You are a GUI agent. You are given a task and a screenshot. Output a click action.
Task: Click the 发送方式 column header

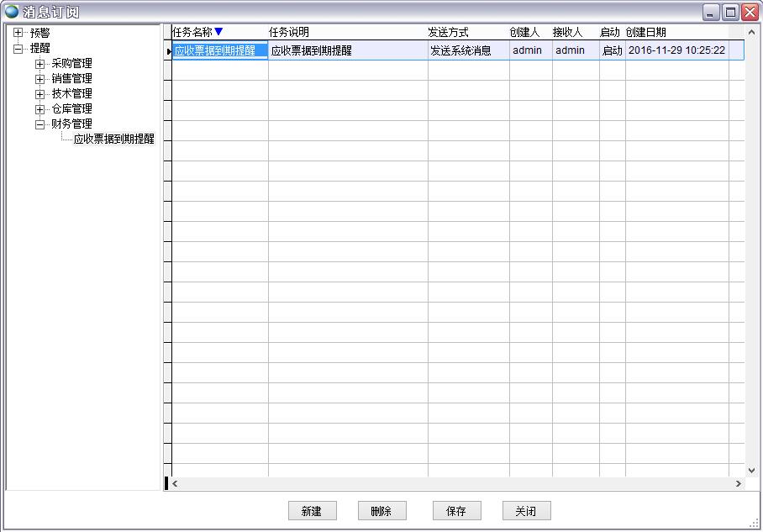448,32
